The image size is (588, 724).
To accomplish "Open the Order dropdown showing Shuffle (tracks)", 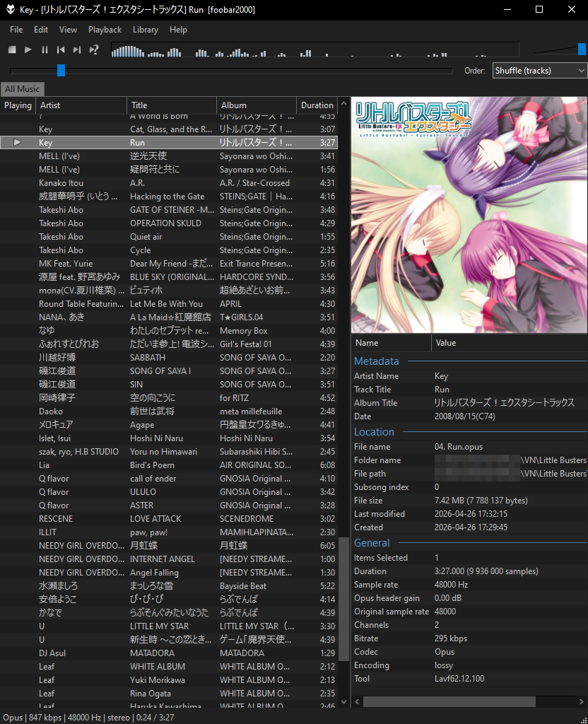I will tap(539, 71).
